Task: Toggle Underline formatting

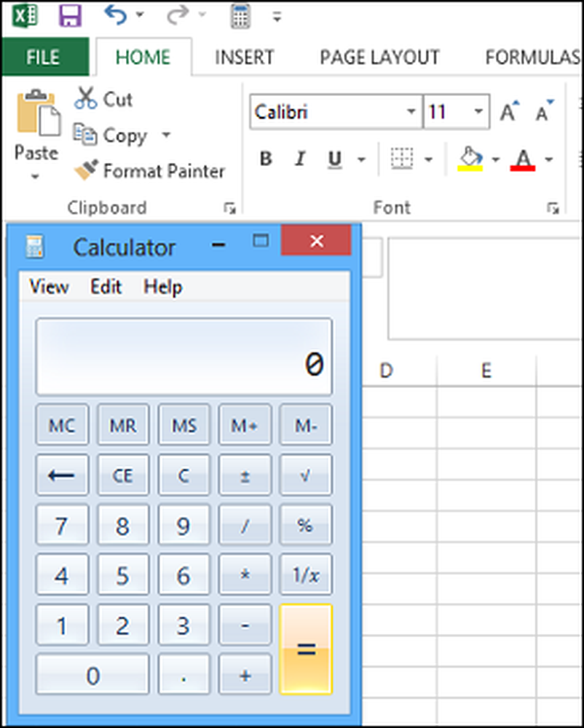Action: pos(334,159)
